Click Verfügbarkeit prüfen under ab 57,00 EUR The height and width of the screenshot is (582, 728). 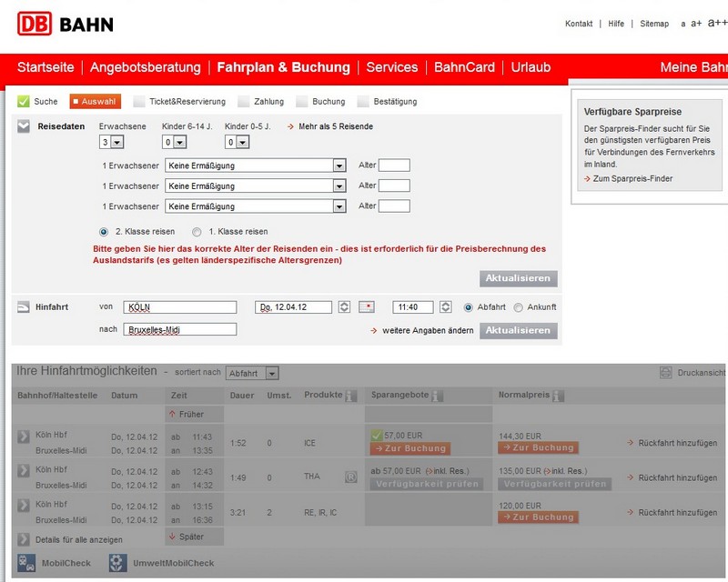(x=427, y=484)
